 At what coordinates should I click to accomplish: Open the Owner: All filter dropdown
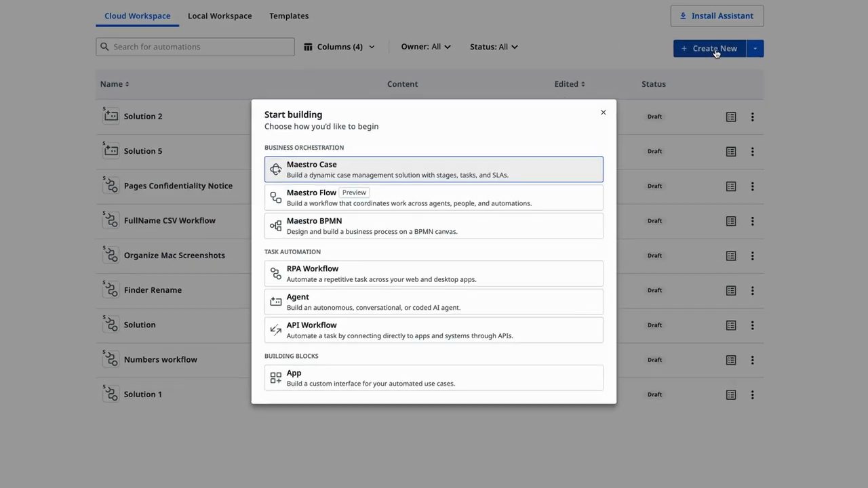pos(426,47)
